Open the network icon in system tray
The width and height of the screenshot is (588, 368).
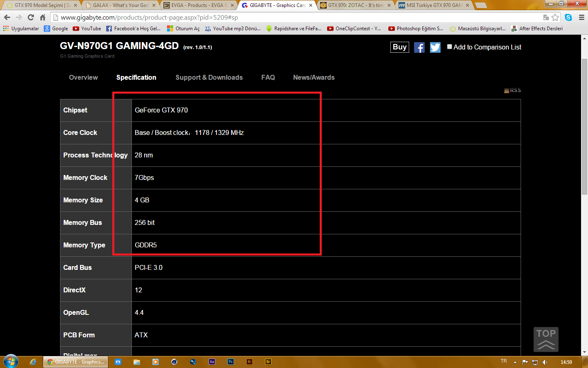click(x=535, y=362)
